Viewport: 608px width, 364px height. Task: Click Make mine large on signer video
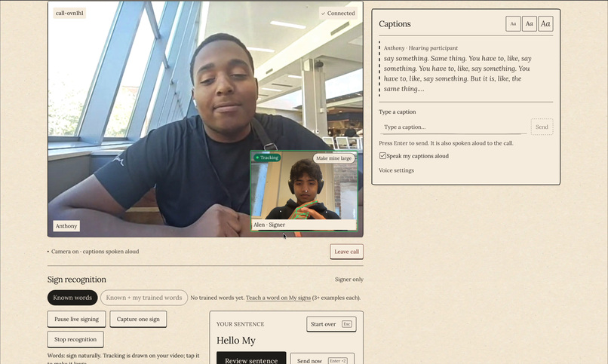click(x=334, y=158)
